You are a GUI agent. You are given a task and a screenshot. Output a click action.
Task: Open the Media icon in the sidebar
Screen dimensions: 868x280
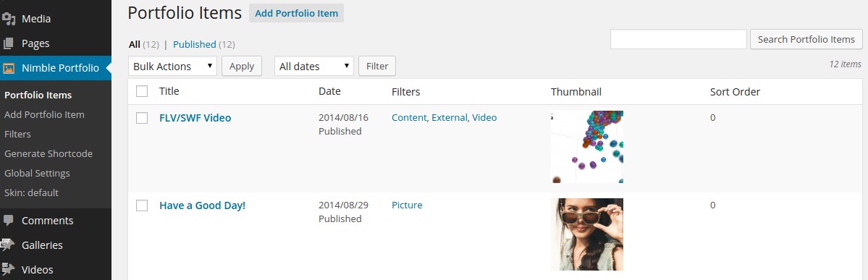coord(8,19)
